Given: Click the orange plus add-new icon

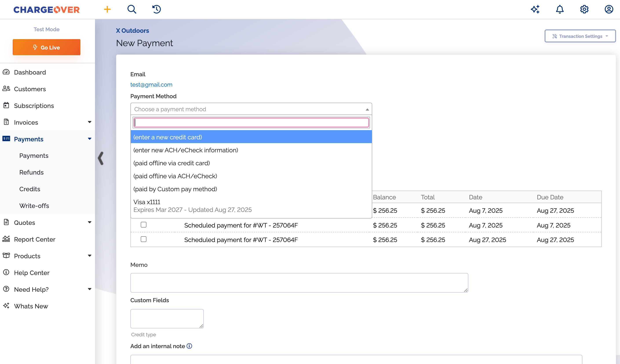Looking at the screenshot, I should (x=107, y=9).
